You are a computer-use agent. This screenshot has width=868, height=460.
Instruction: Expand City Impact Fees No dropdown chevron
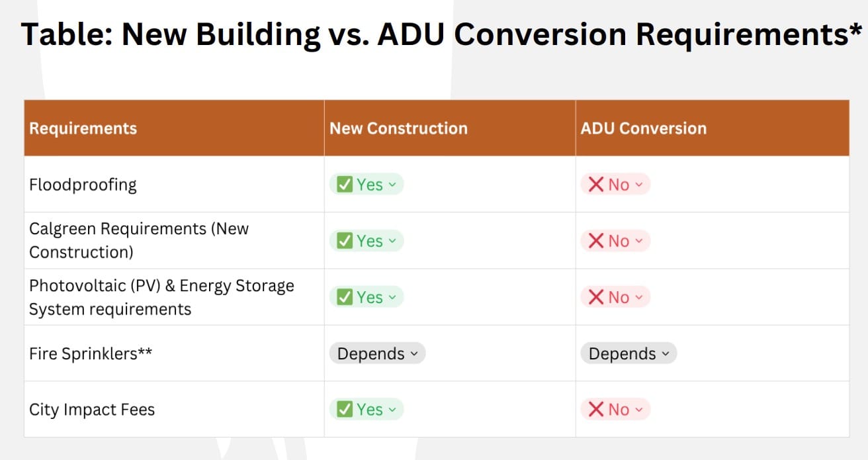pos(638,410)
